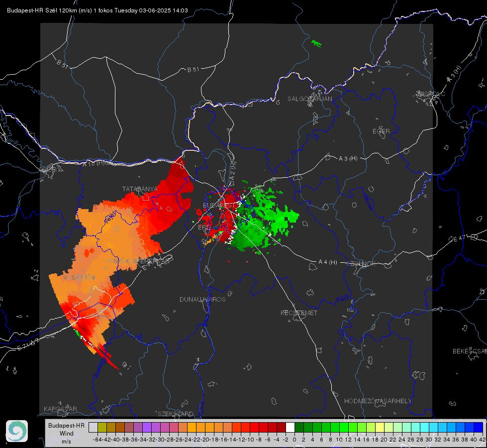Click the small green echo north of Salgótarján
The width and height of the screenshot is (487, 448).
click(x=316, y=43)
